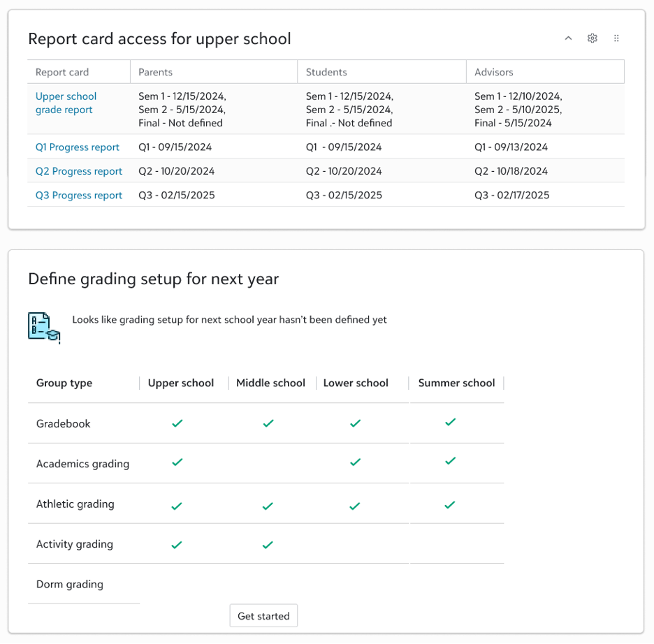
Task: Open the Q1 Progress report link
Action: click(78, 147)
